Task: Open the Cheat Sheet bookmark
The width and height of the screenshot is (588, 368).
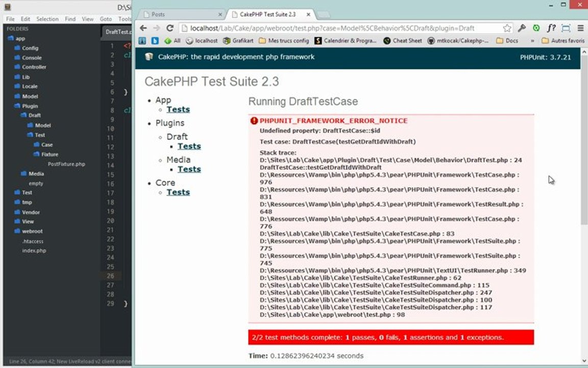Action: click(x=402, y=40)
